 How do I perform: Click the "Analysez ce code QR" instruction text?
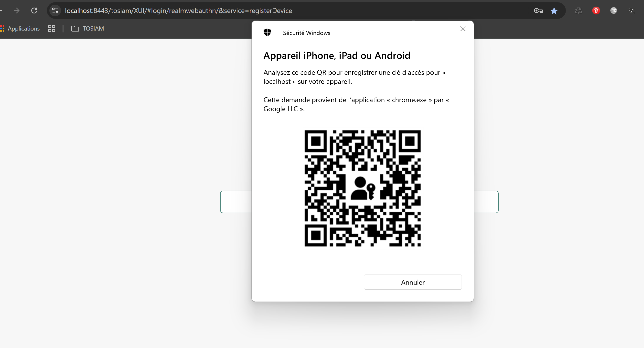[x=354, y=77]
